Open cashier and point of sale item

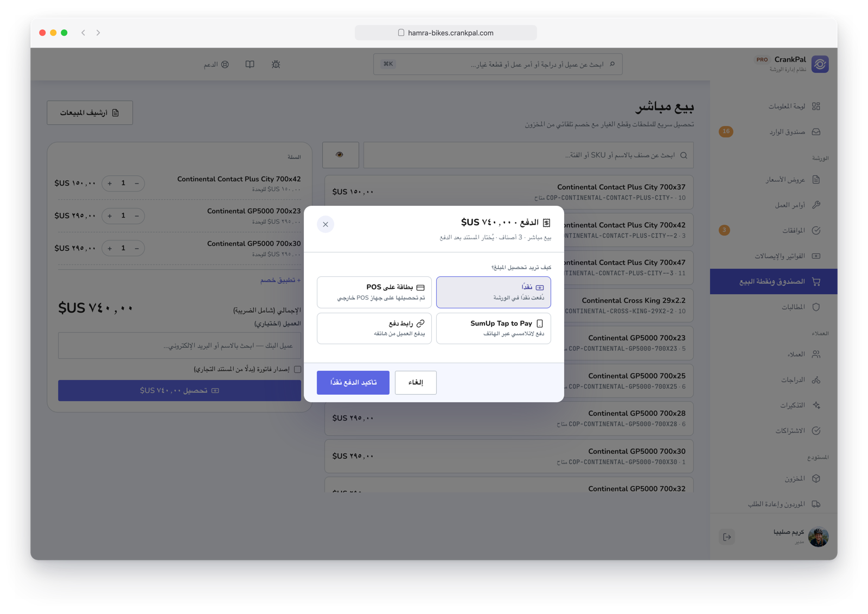click(x=774, y=282)
